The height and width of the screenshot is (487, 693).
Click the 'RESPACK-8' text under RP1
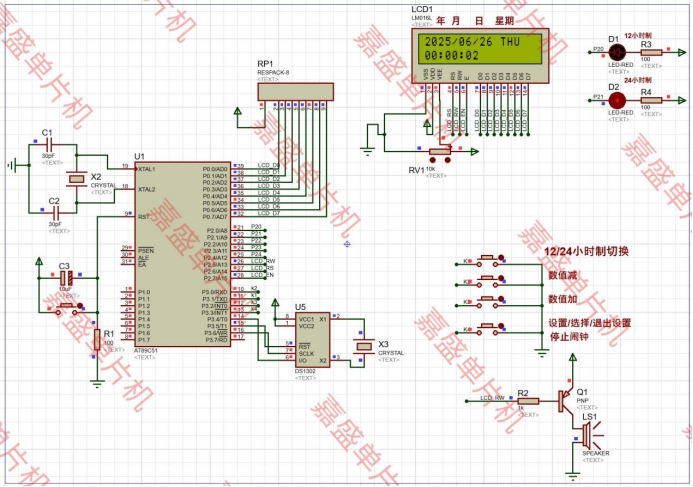[273, 72]
